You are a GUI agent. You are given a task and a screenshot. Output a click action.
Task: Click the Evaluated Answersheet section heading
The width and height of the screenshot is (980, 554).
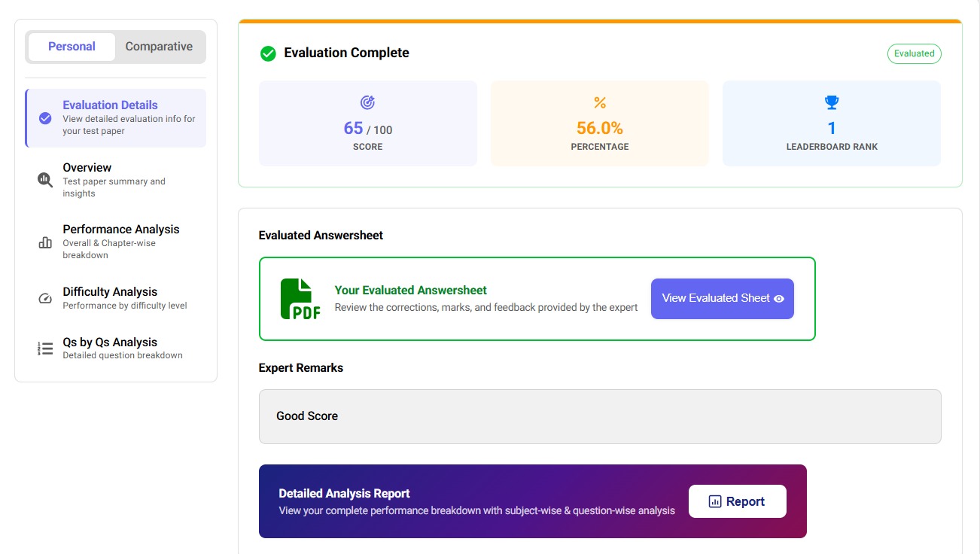pyautogui.click(x=321, y=236)
